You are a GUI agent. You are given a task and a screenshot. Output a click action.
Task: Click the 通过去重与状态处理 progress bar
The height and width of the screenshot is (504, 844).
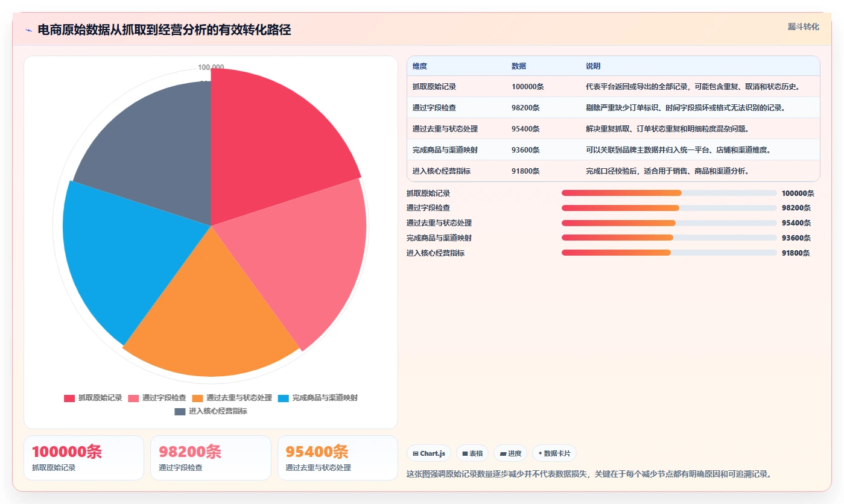coord(669,223)
